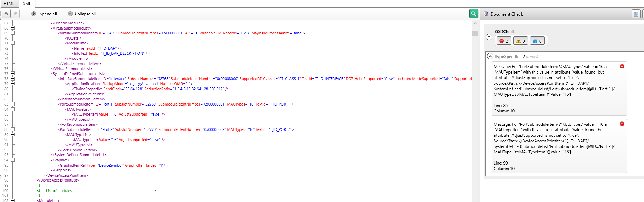Screen dimensions: 644x202
Task: Click the </UseableModules> closing tag
Action: (x=68, y=23)
